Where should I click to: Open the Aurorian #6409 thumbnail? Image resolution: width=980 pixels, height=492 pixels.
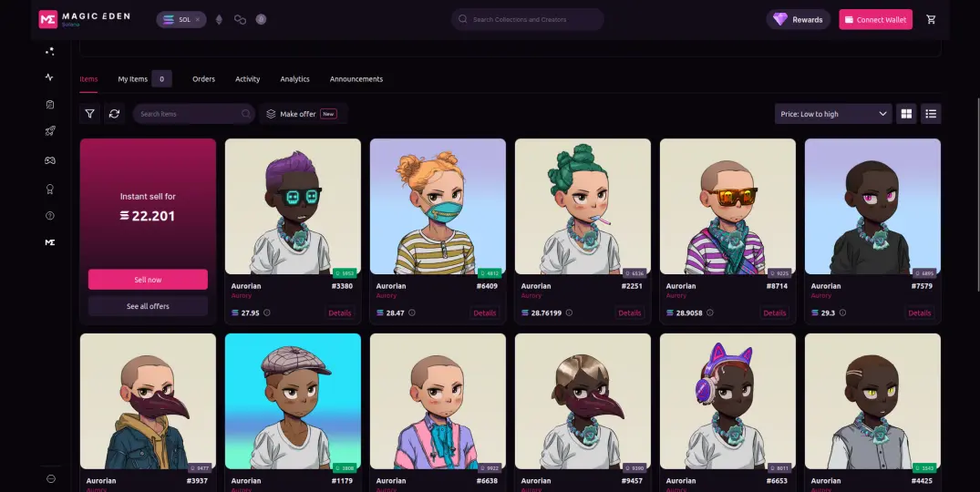click(438, 206)
